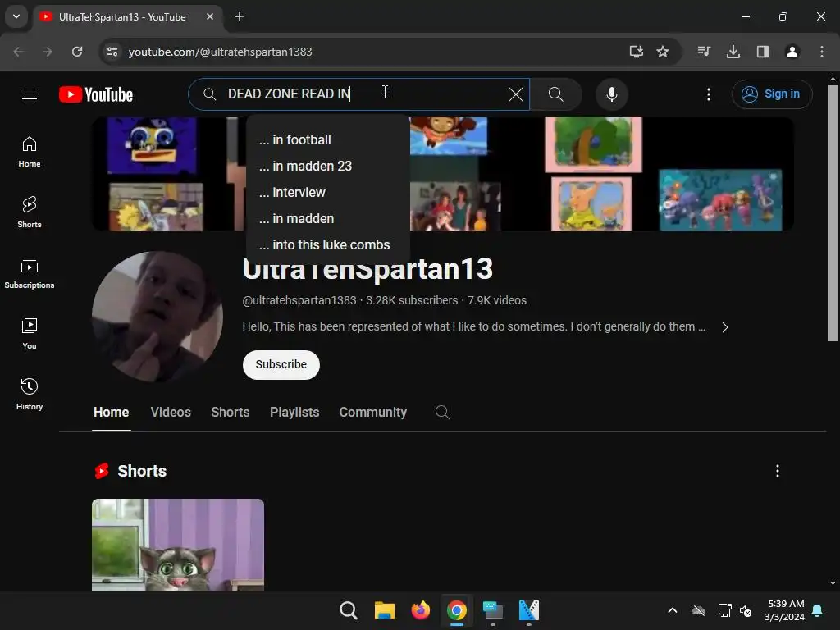Close the UltraTehSpartan13 browser tab

pyautogui.click(x=210, y=16)
